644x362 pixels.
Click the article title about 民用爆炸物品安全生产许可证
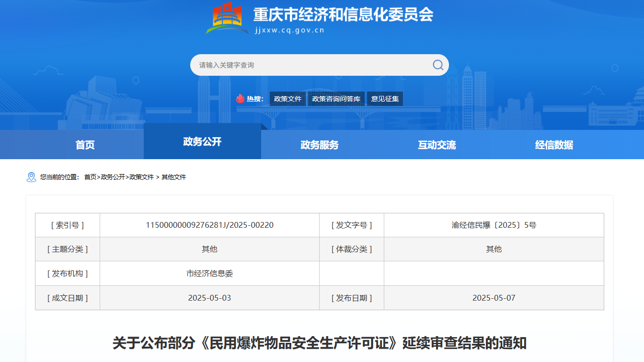[x=320, y=343]
